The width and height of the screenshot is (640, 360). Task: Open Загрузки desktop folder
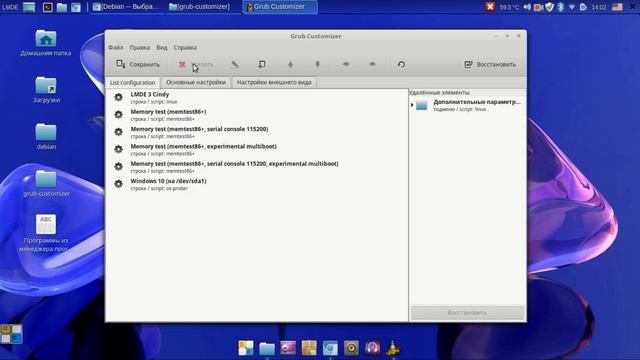[x=46, y=90]
